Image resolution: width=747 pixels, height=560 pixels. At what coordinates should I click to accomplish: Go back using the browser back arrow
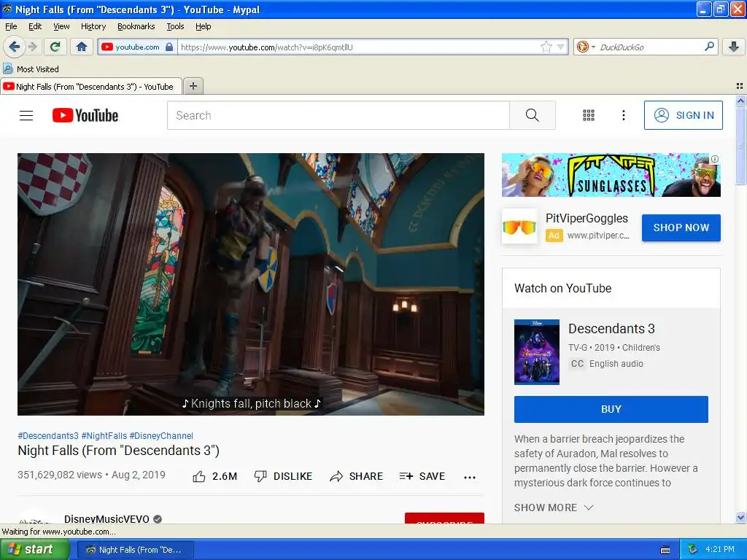(x=14, y=47)
